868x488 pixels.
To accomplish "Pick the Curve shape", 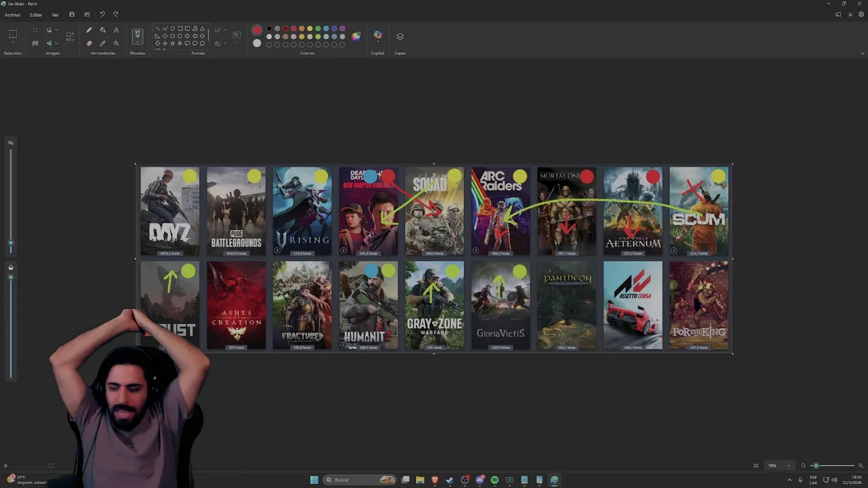I will pyautogui.click(x=165, y=28).
